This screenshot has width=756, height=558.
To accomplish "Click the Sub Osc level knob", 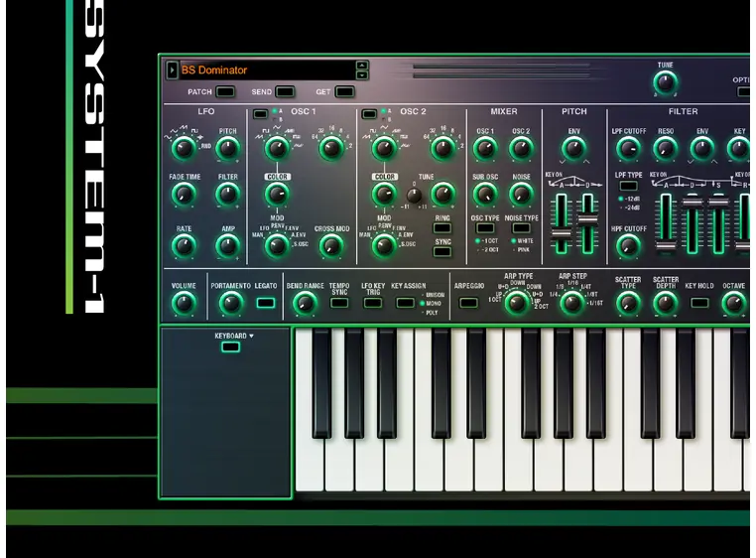I will tap(485, 195).
